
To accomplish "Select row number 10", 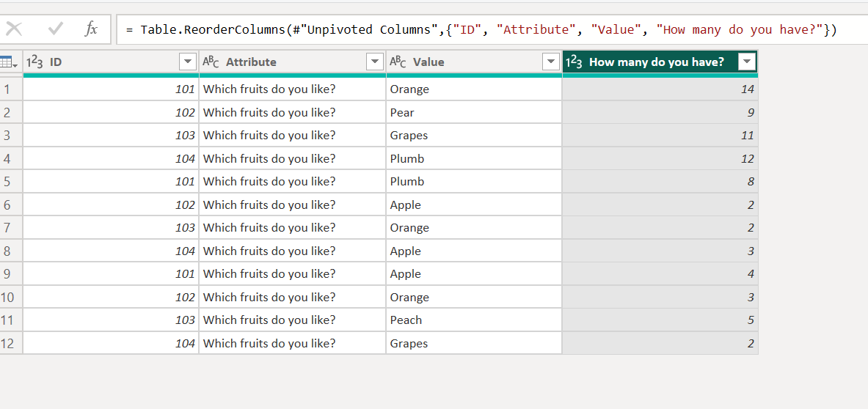I will (11, 298).
